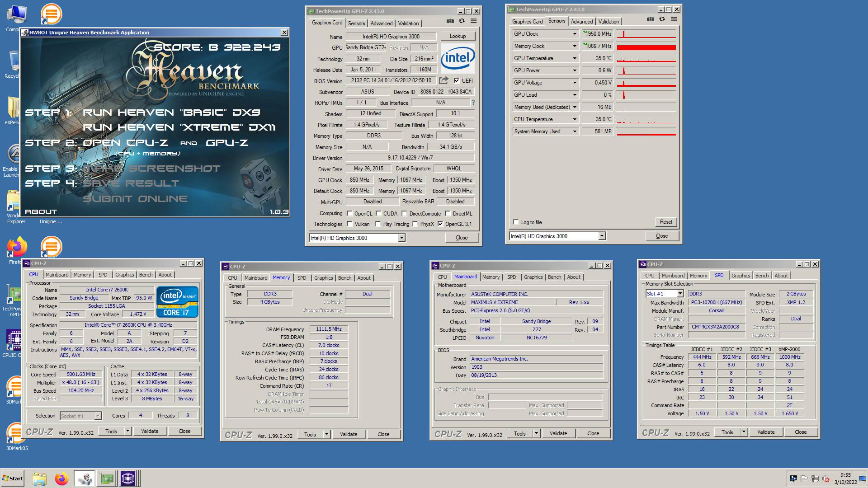The image size is (868, 488).
Task: Click Reset in GPU-Z Sensors window
Action: coord(665,222)
